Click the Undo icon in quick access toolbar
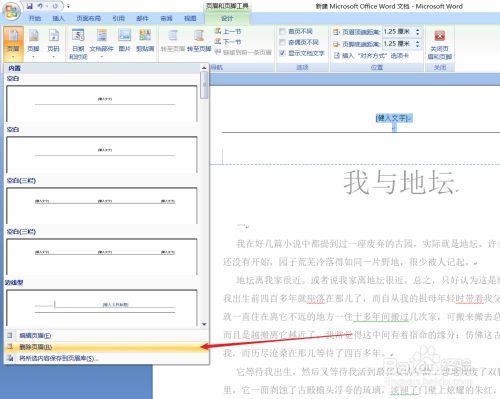This screenshot has width=500, height=399. [40, 6]
